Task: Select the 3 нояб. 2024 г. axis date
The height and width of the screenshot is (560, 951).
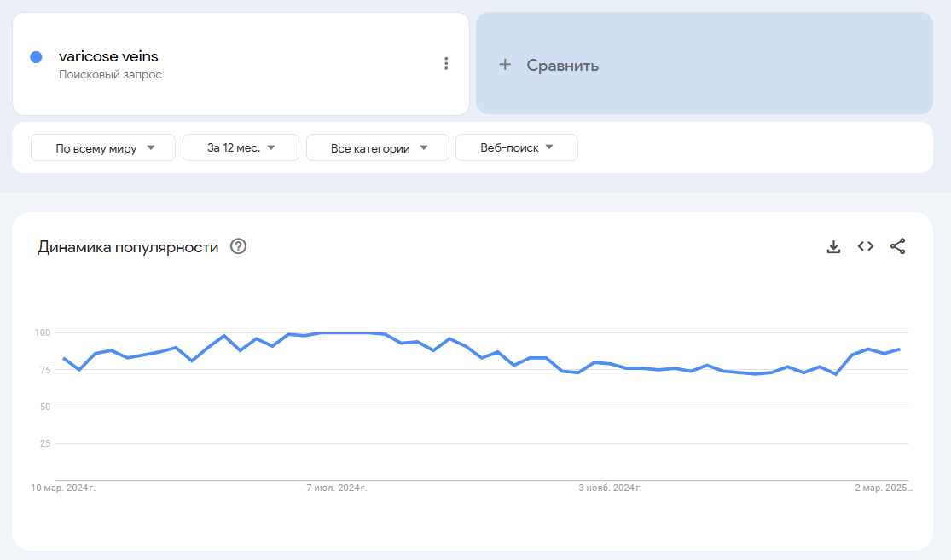Action: [x=610, y=488]
